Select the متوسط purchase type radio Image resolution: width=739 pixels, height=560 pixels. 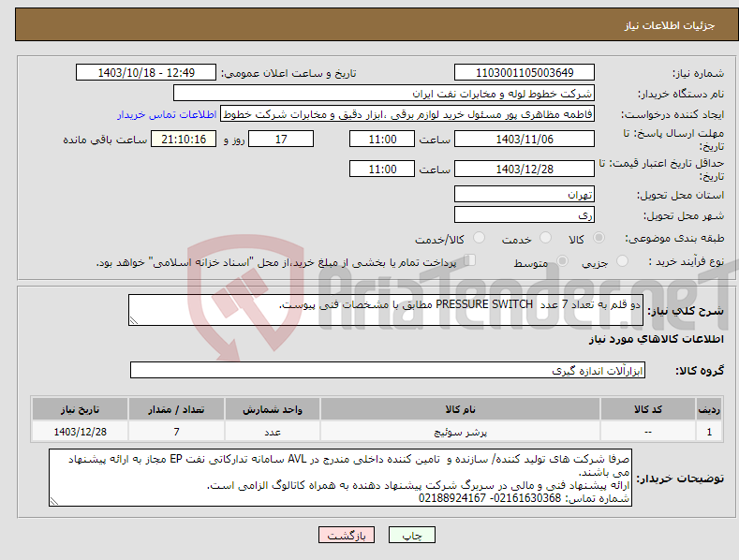click(x=562, y=261)
